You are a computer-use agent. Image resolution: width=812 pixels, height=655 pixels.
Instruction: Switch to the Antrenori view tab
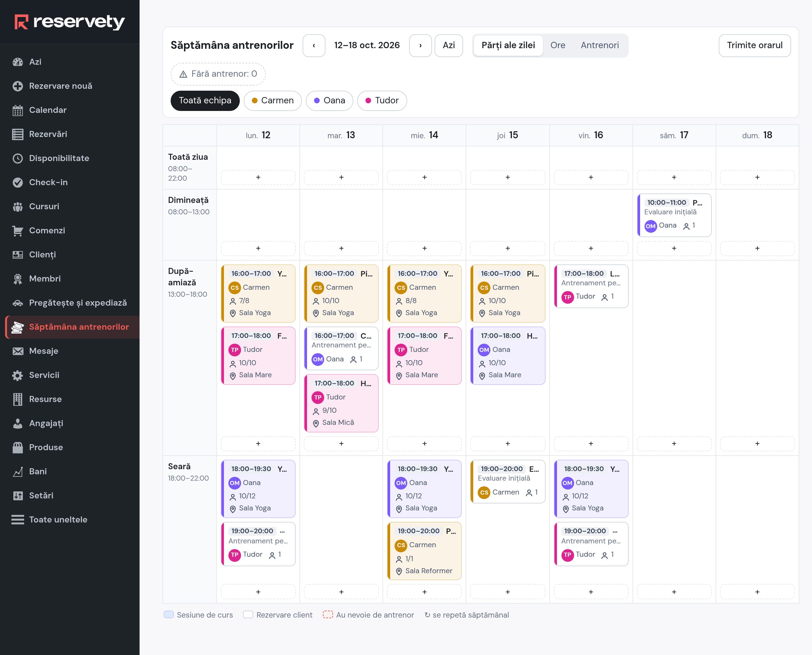point(599,46)
